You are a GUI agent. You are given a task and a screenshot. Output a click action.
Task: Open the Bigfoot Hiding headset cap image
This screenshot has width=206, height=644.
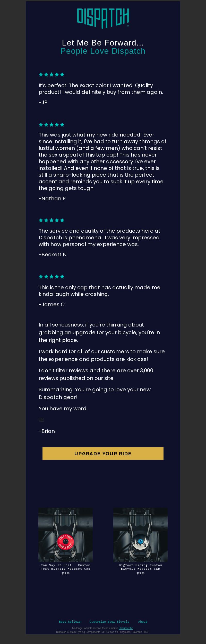tap(140, 535)
